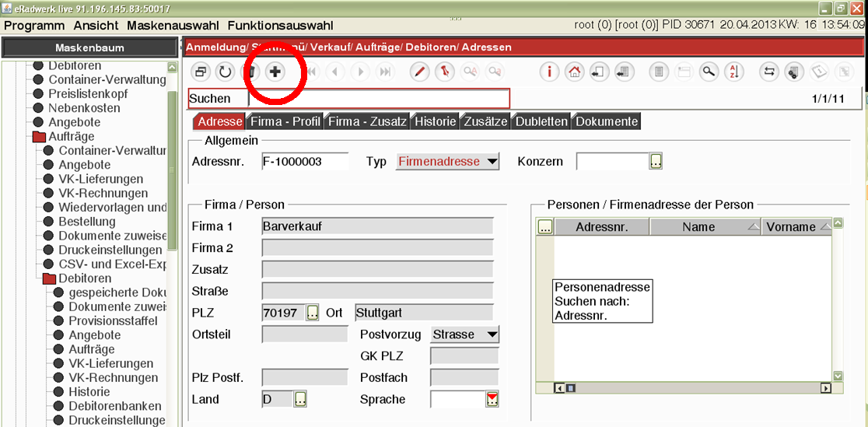Click the Postfach input field

coord(464,377)
